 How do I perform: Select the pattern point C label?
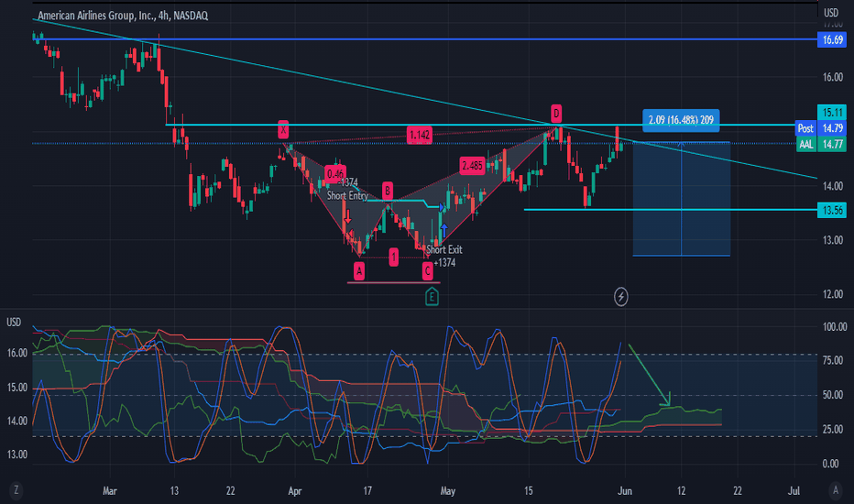[428, 271]
